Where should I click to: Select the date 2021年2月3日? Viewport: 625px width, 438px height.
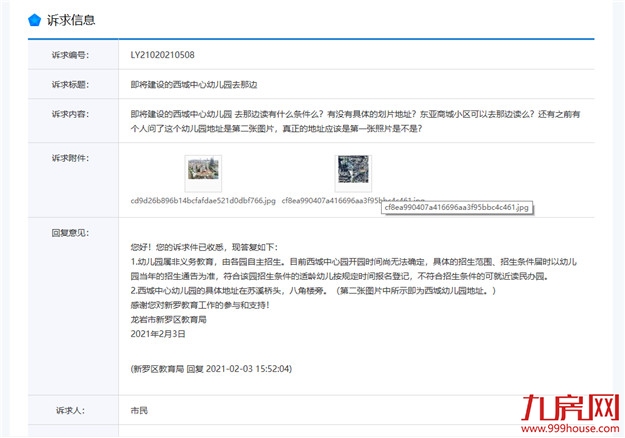point(158,334)
